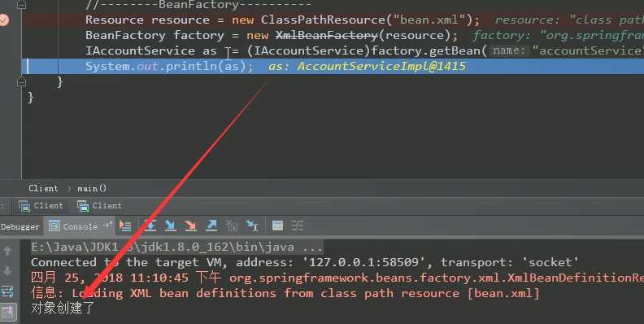Image resolution: width=644 pixels, height=324 pixels.
Task: Click the Client breadcrumb
Action: coord(43,188)
